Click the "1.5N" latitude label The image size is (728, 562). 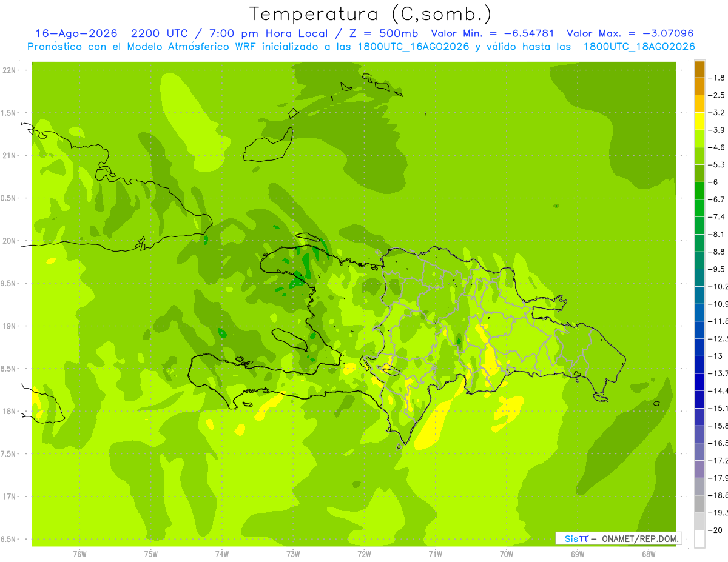pyautogui.click(x=9, y=113)
